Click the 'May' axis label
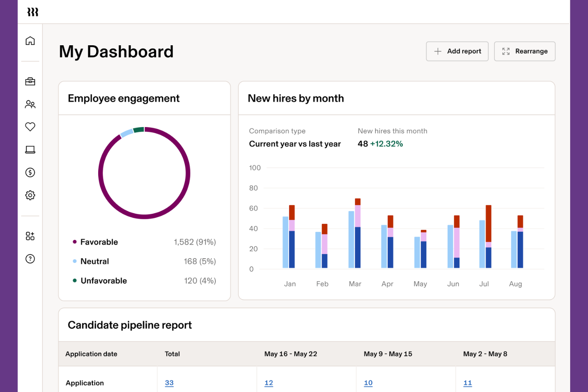This screenshot has height=392, width=588. click(420, 284)
